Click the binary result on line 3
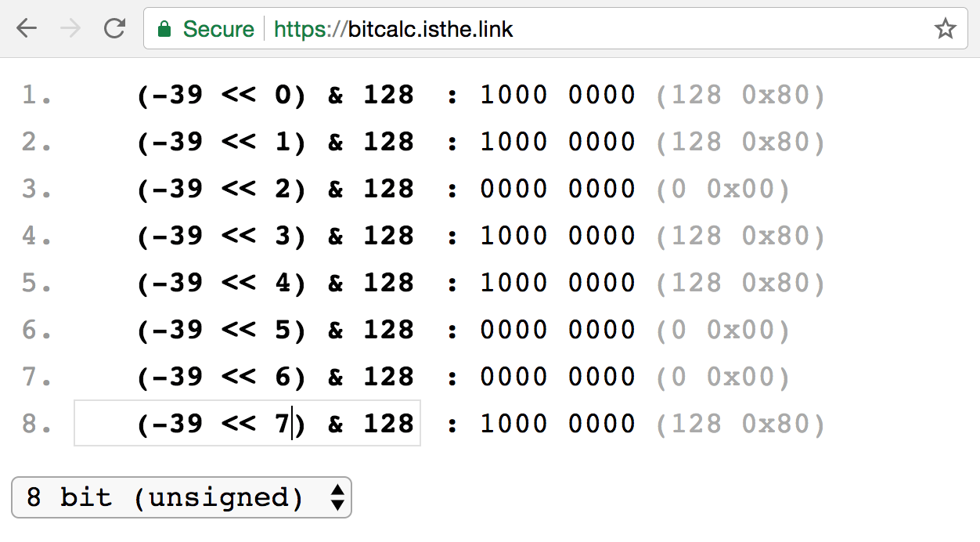 pyautogui.click(x=557, y=189)
